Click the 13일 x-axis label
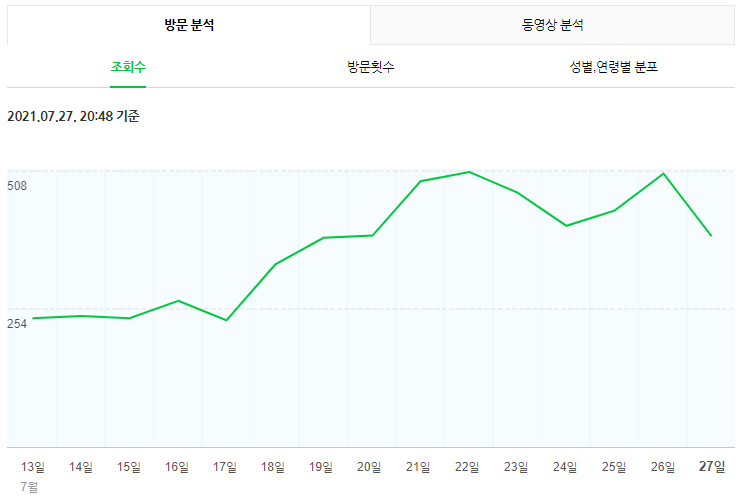743x502 pixels. 32,467
